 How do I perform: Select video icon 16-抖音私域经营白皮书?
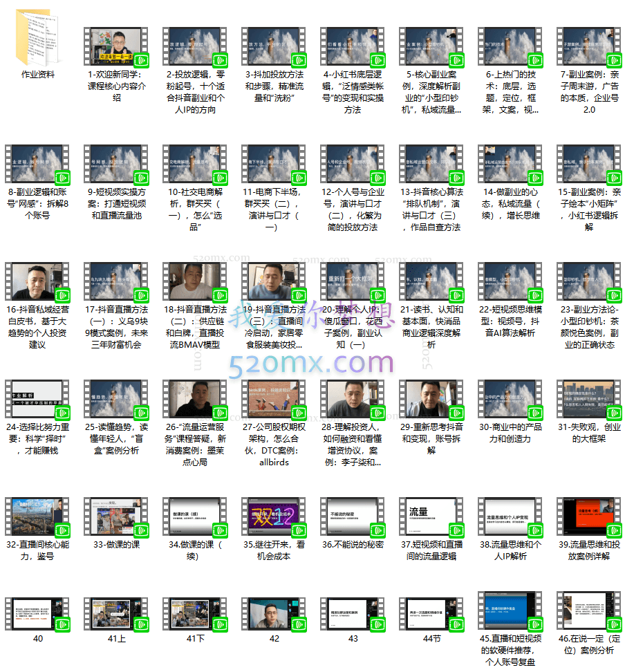point(37,281)
